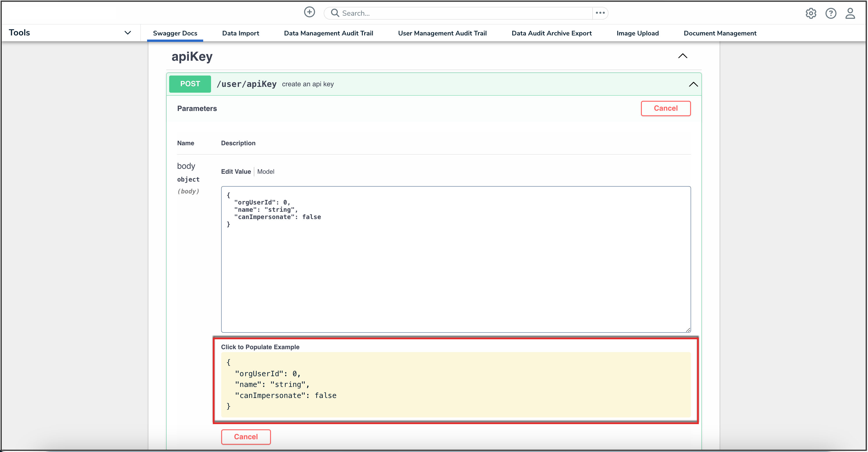Image resolution: width=868 pixels, height=452 pixels.
Task: Open the Data Management Audit Trail tab
Action: [x=328, y=33]
